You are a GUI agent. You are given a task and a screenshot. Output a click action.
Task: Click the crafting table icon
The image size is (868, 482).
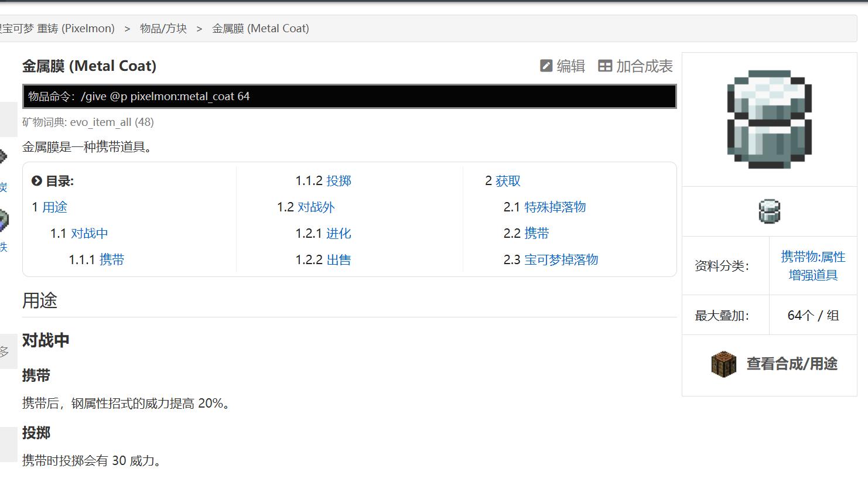[x=724, y=364]
